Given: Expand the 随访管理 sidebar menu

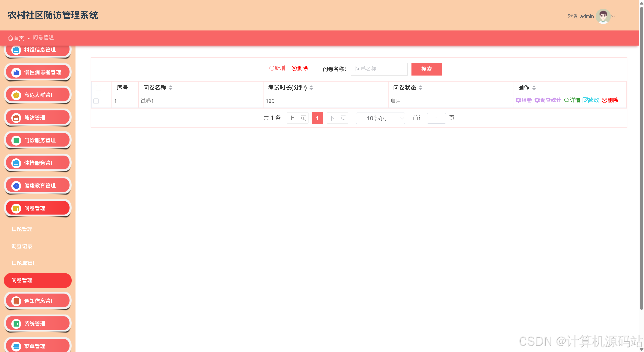Looking at the screenshot, I should click(38, 118).
